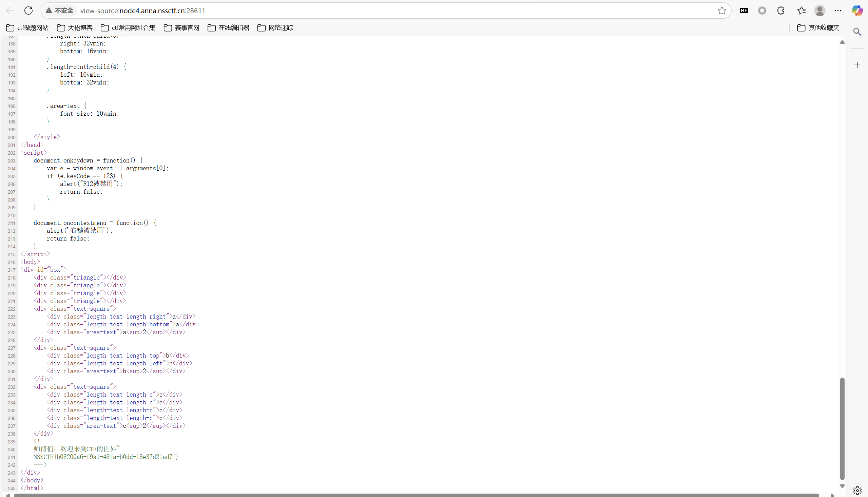Click the length-right div line
Image resolution: width=868 pixels, height=497 pixels.
[x=121, y=317]
